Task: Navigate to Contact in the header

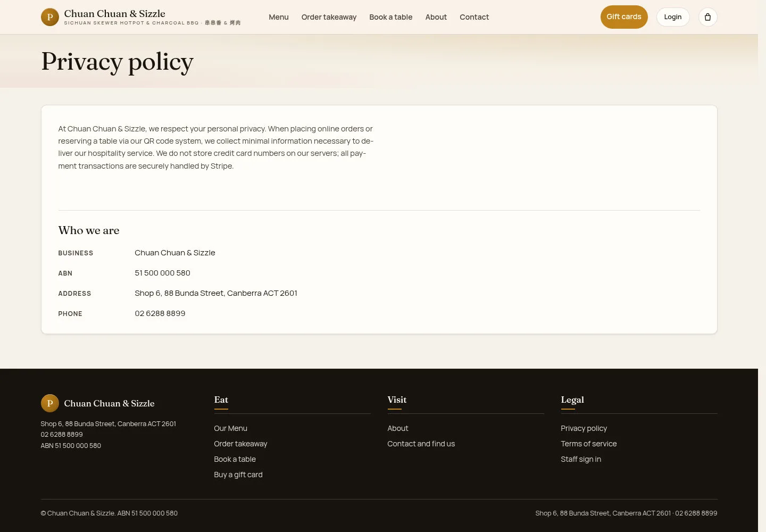Action: tap(474, 17)
